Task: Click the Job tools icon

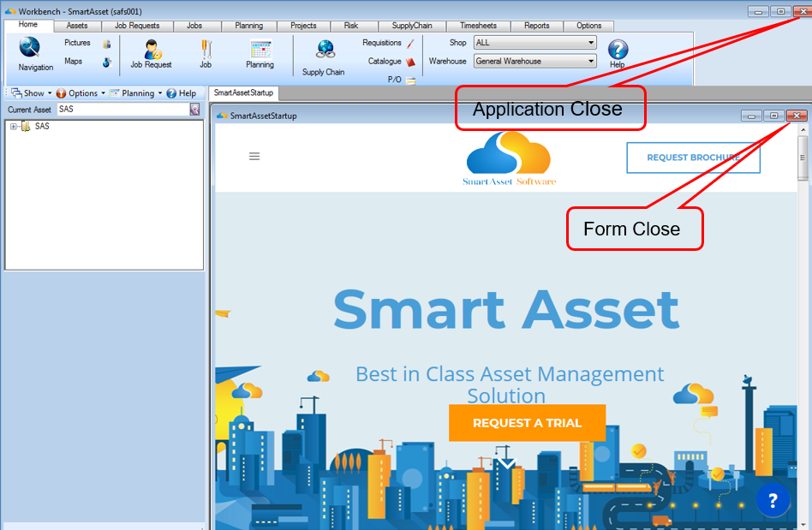Action: 206,49
